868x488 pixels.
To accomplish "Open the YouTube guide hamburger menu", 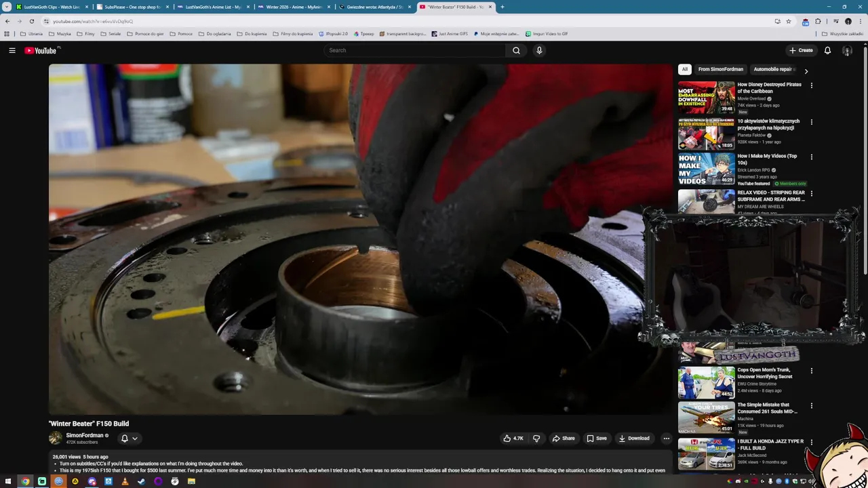I will [x=12, y=50].
